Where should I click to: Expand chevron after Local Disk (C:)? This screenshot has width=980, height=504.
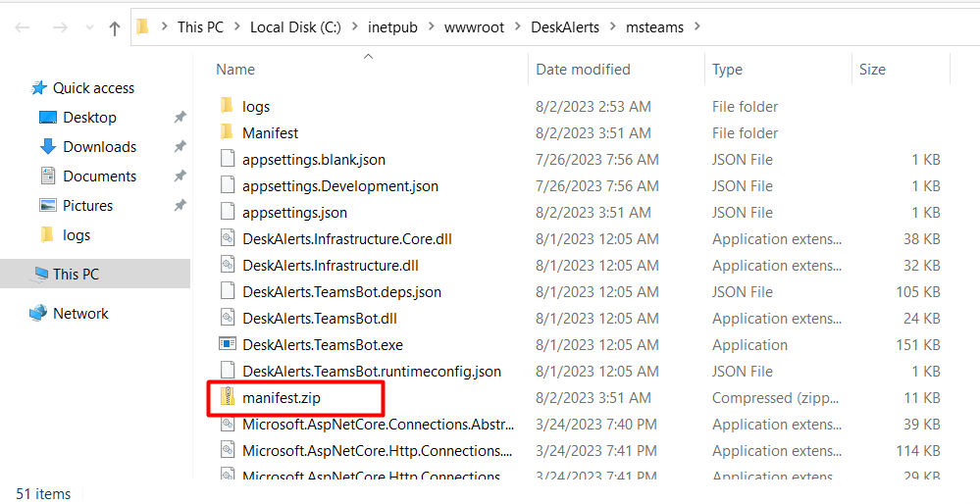tap(354, 26)
